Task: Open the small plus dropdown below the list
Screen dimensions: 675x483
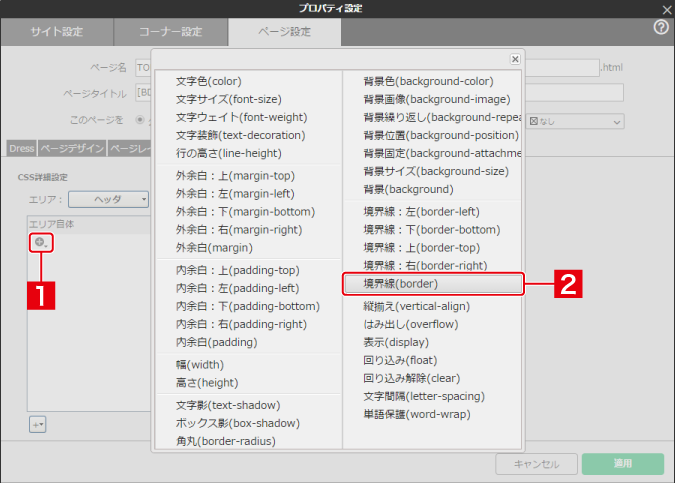Action: 37,424
